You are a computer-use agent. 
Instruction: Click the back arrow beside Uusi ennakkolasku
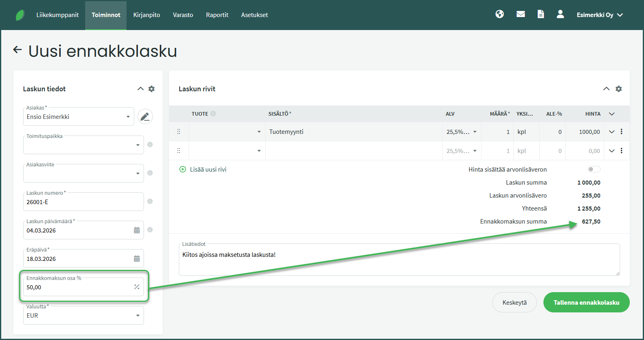(x=17, y=49)
